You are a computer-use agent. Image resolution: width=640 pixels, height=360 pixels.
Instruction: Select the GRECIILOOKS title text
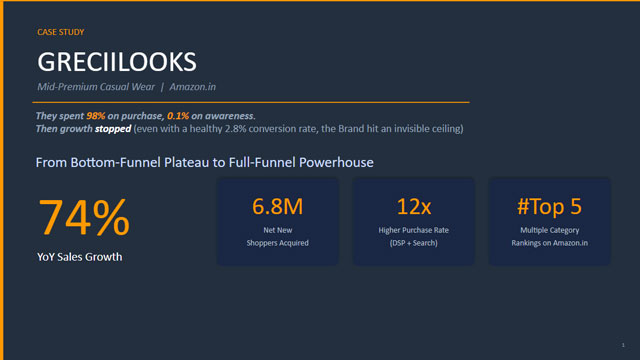(x=117, y=62)
